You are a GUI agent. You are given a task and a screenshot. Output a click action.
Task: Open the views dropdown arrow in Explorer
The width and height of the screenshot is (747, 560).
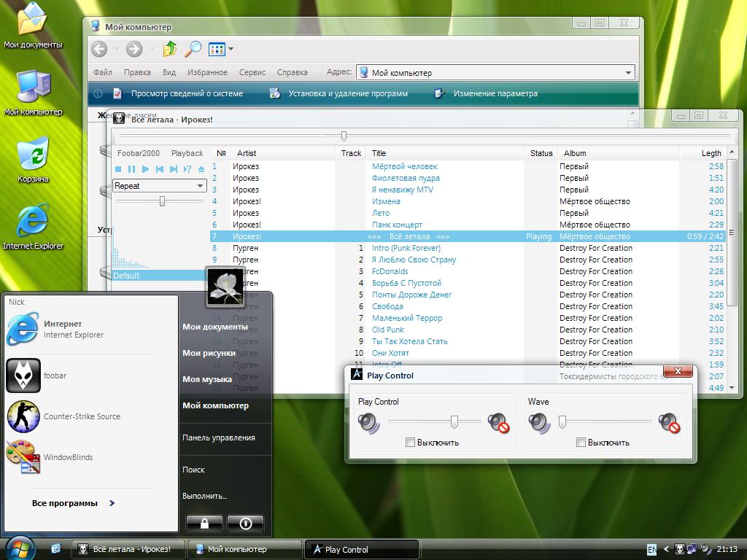click(231, 49)
